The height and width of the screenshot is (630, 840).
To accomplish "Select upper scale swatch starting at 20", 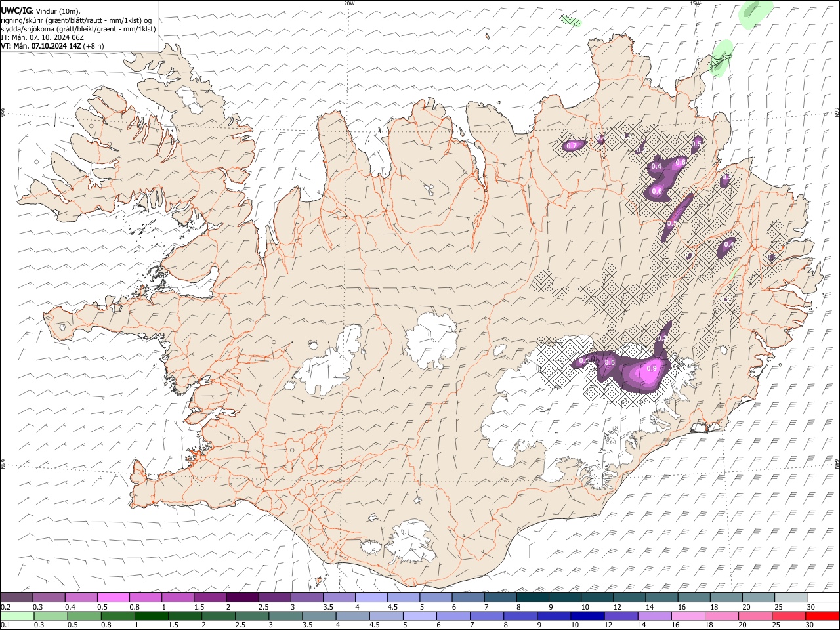I will [758, 597].
